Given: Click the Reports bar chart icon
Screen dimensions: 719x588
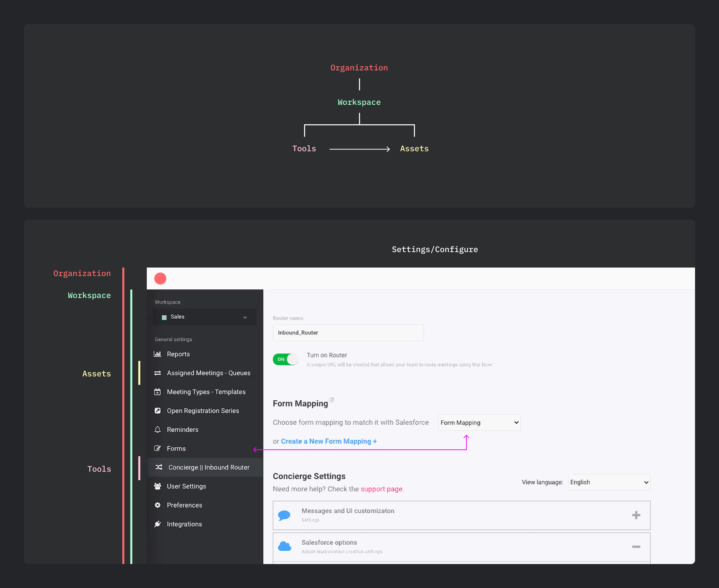Looking at the screenshot, I should pyautogui.click(x=157, y=354).
